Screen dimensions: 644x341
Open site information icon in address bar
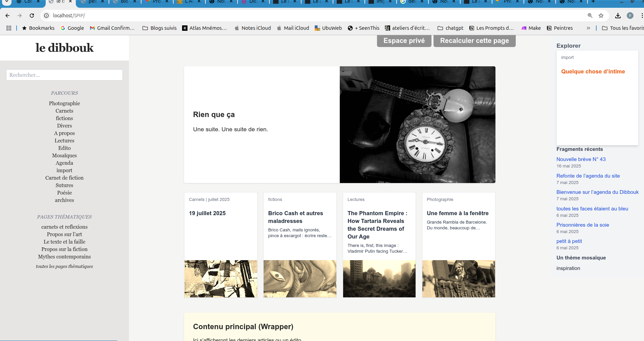coord(47,16)
